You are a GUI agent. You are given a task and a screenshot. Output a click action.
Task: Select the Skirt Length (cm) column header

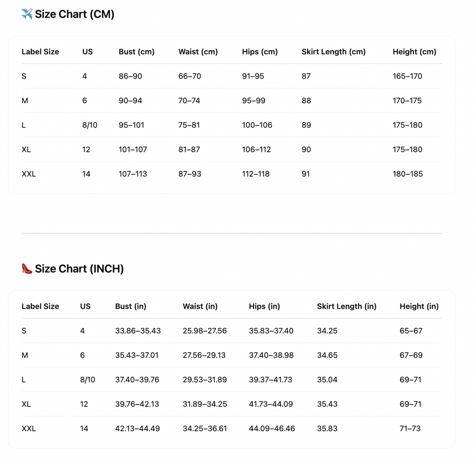pos(334,52)
